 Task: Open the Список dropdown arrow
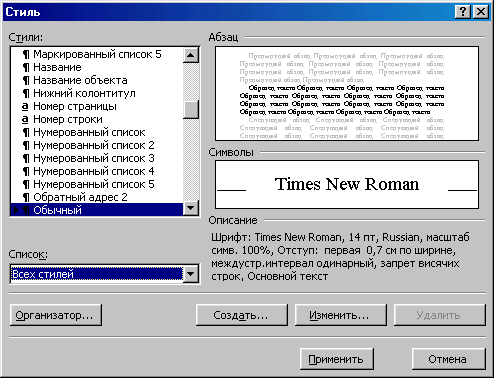[x=191, y=274]
